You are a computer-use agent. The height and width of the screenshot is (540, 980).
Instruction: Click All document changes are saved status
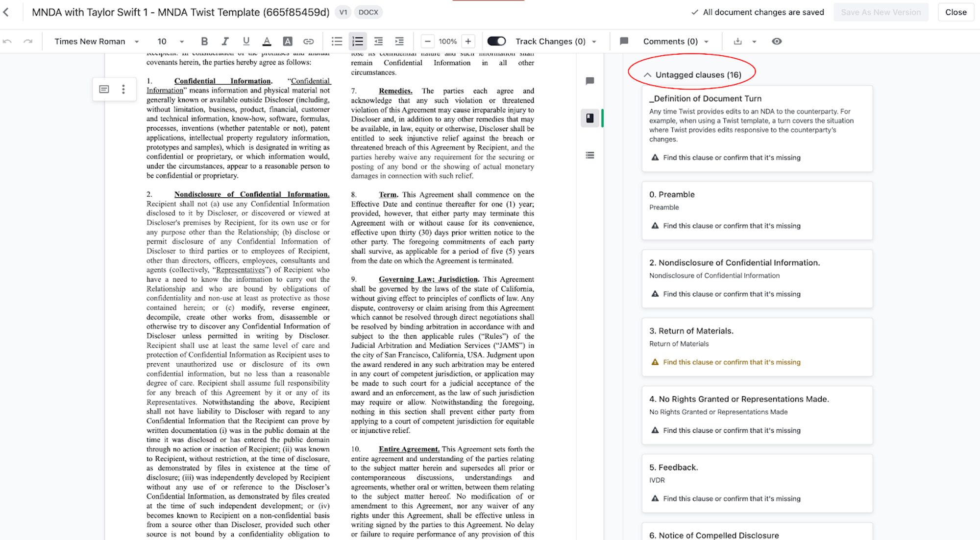(x=758, y=12)
